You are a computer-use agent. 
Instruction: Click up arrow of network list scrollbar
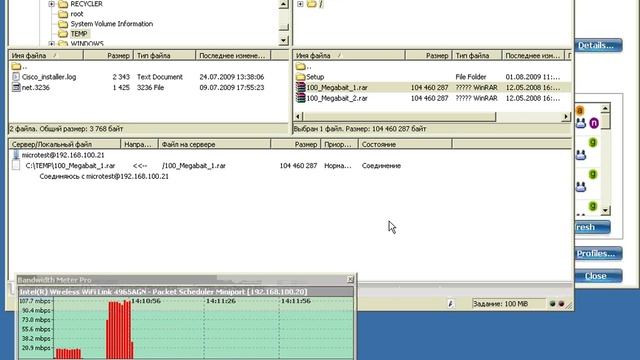(x=605, y=108)
